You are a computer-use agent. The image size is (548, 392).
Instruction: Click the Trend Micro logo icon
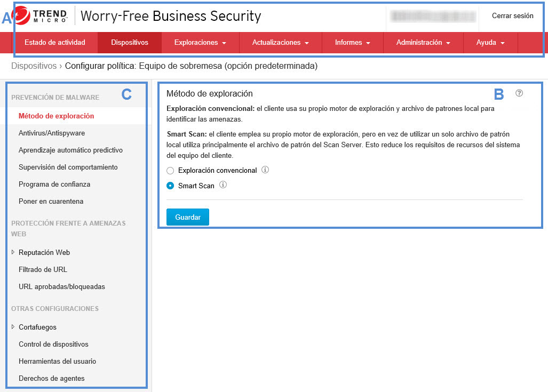tap(21, 15)
